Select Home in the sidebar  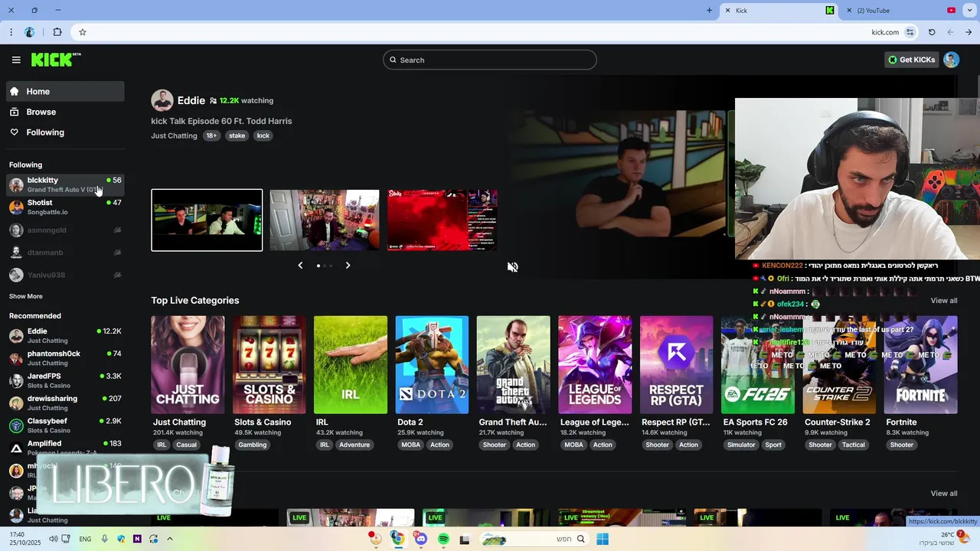65,91
